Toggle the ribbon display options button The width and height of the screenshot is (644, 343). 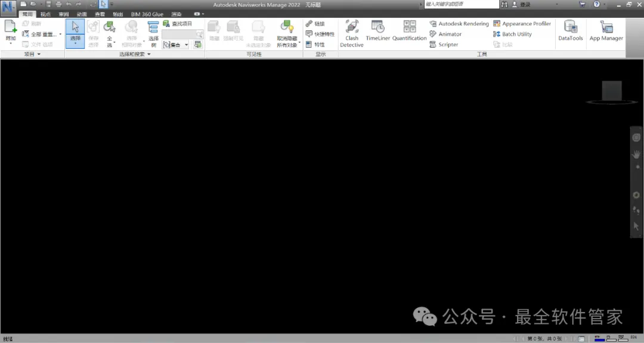click(197, 14)
